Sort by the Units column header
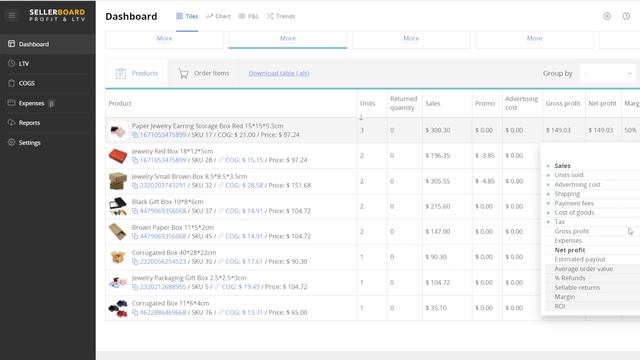The image size is (640, 360). [367, 104]
